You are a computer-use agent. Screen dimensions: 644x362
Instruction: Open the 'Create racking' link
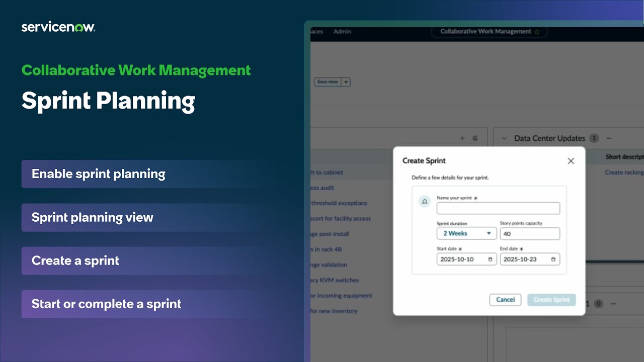pyautogui.click(x=624, y=172)
